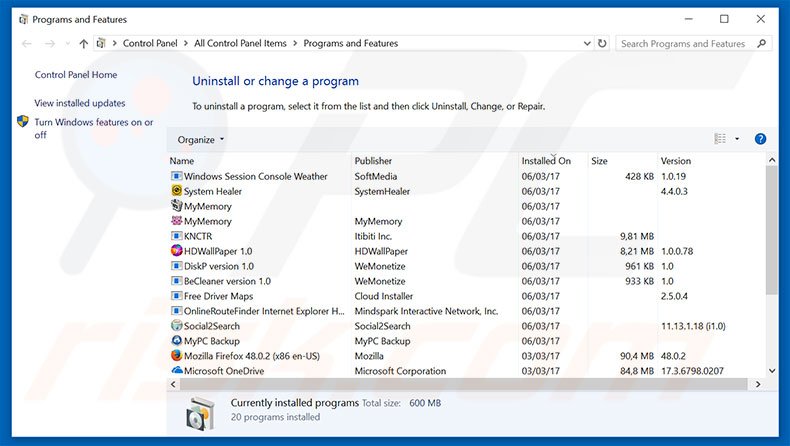Select the 17.3.6798.0207 version cell
This screenshot has width=790, height=446.
692,371
